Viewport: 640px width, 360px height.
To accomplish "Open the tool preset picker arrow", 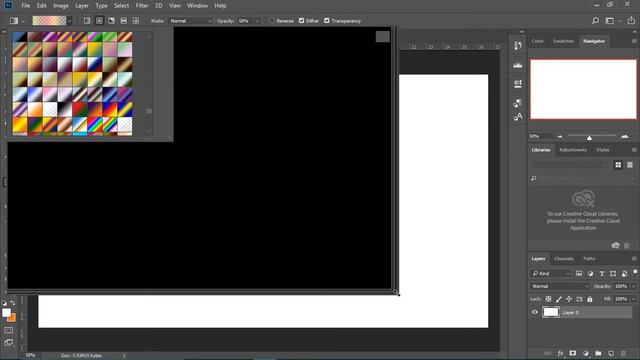I will (23, 21).
